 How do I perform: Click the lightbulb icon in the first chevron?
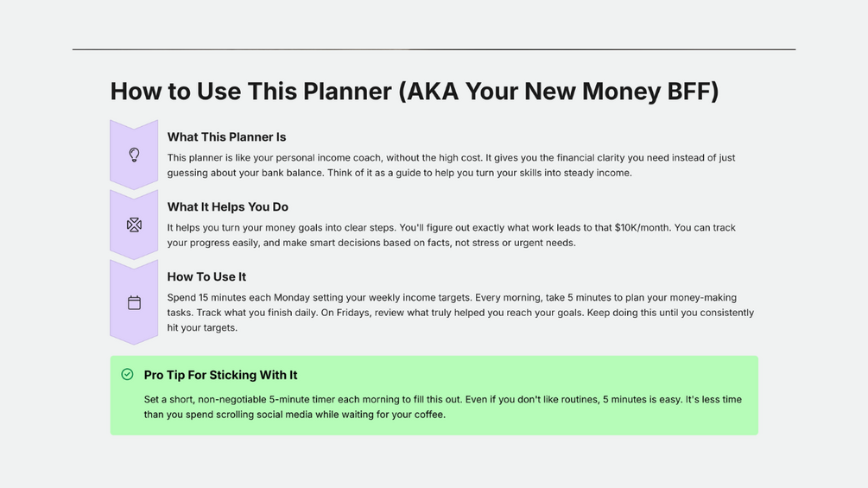(x=134, y=155)
